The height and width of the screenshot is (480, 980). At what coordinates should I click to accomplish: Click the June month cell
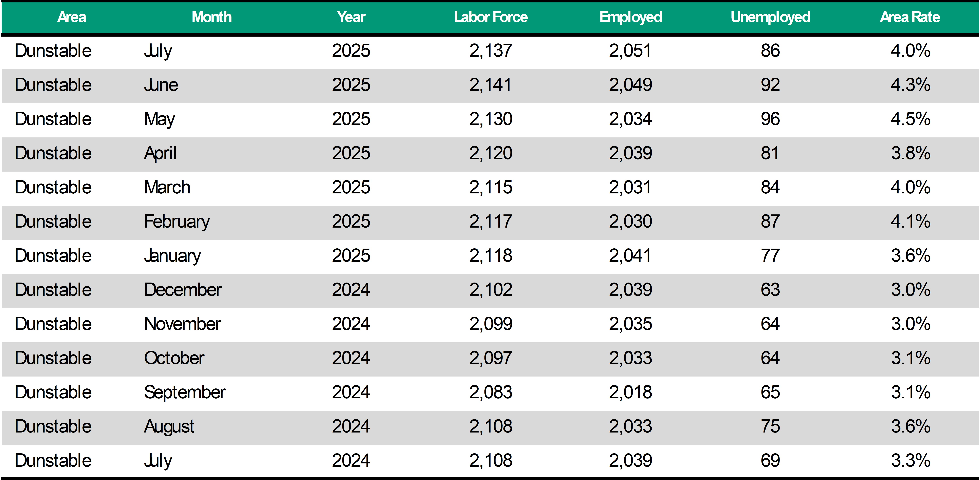pos(161,85)
